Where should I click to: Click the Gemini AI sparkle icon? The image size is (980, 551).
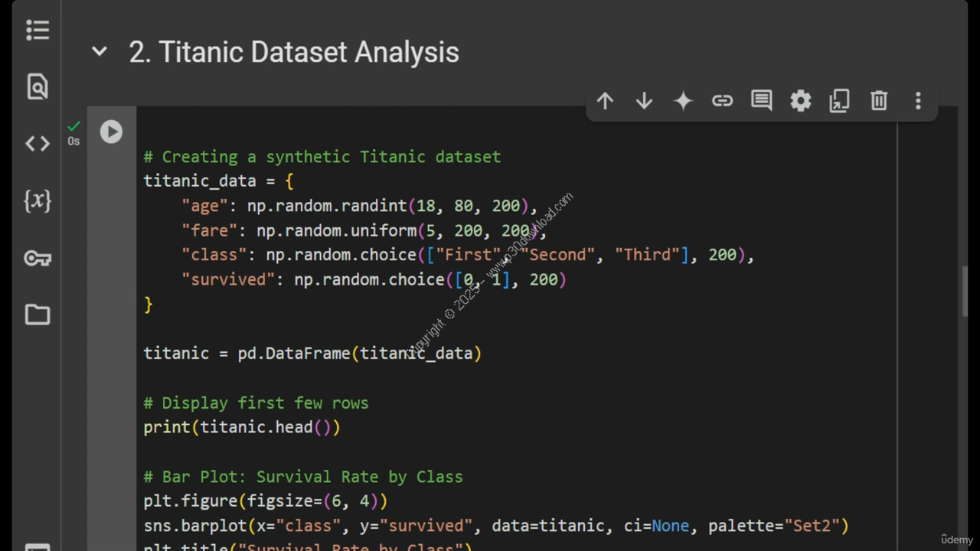(683, 101)
